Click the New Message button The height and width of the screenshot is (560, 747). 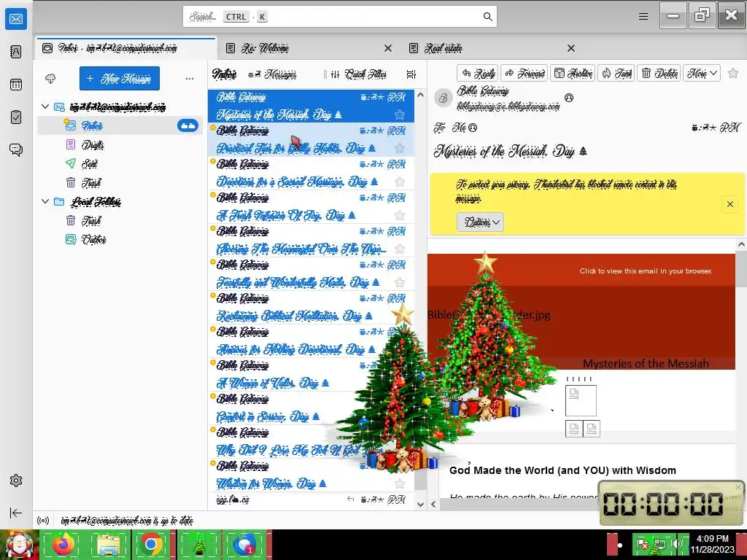[x=120, y=79]
